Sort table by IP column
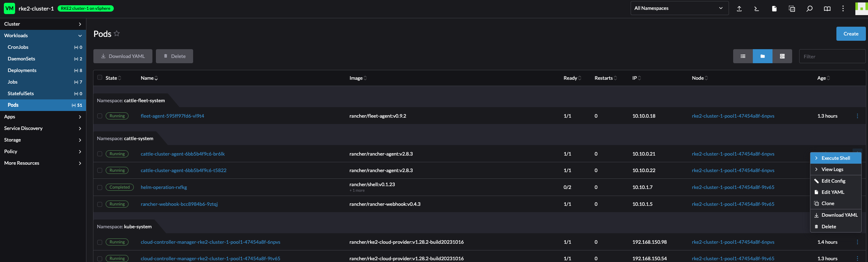This screenshot has width=868, height=262. tap(637, 78)
